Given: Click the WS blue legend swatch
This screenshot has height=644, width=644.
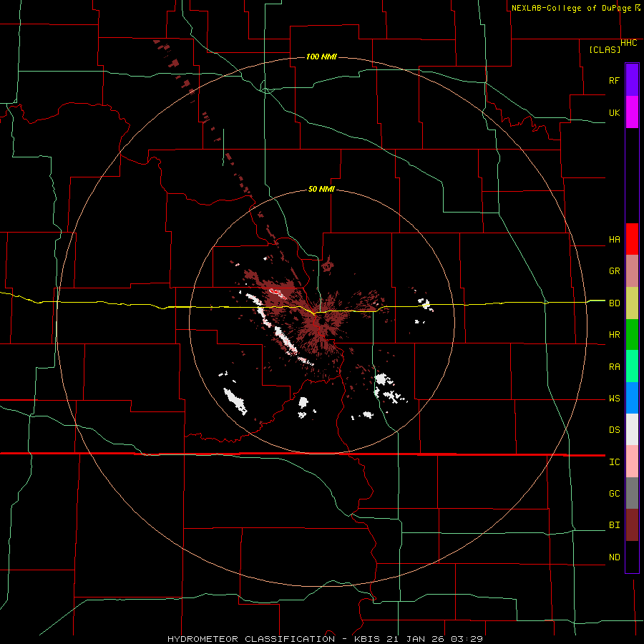Looking at the screenshot, I should pos(632,398).
